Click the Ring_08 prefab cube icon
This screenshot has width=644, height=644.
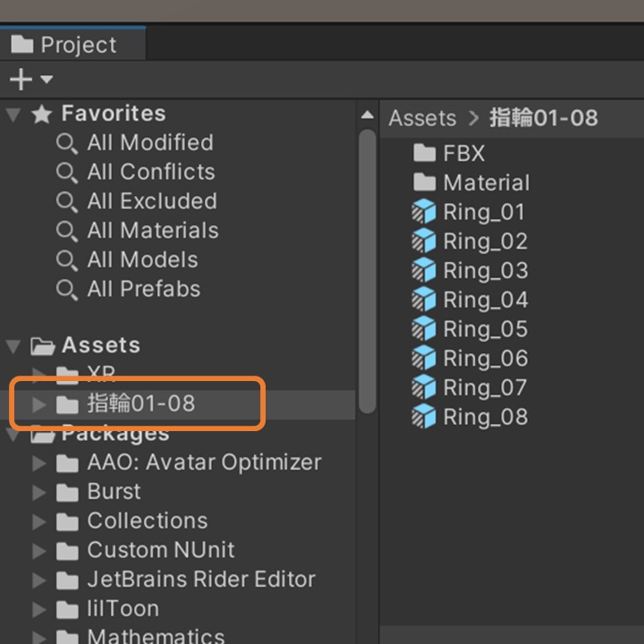coord(423,417)
